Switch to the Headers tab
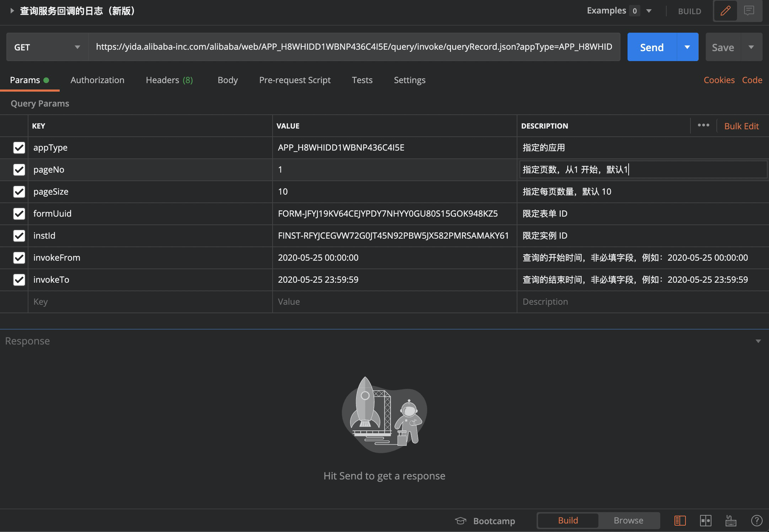Screen dimensions: 769x532 click(169, 80)
